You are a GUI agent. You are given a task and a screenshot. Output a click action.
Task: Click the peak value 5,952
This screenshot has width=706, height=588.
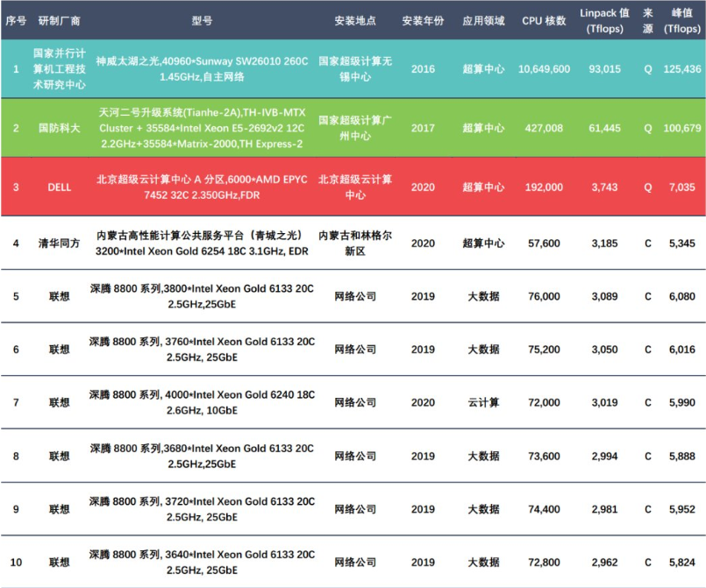[x=681, y=509]
